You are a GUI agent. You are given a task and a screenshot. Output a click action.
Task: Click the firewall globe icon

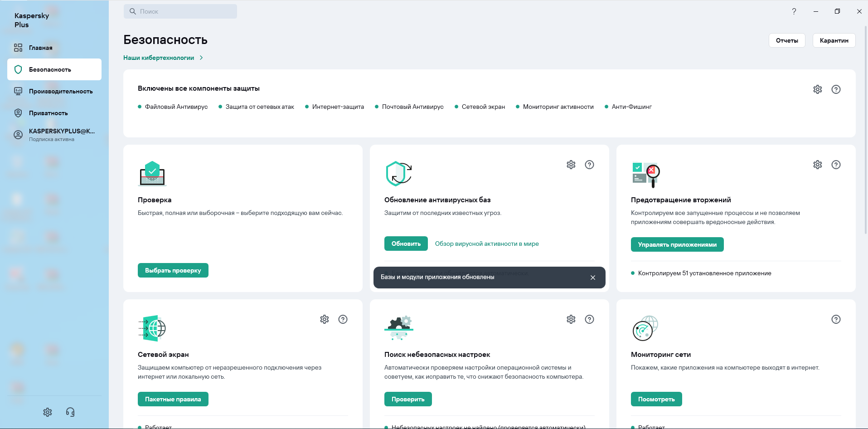point(152,328)
